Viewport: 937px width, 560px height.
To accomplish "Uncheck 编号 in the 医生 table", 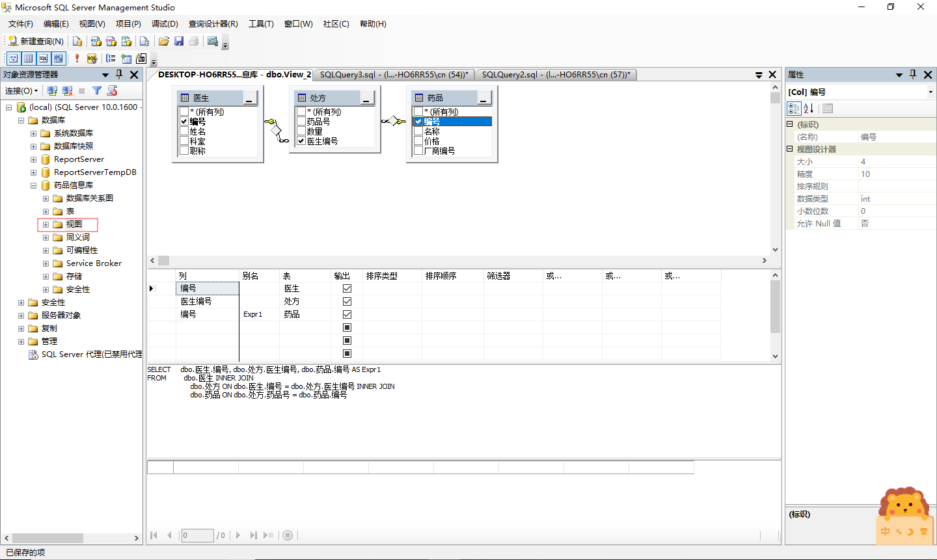I will click(x=184, y=121).
